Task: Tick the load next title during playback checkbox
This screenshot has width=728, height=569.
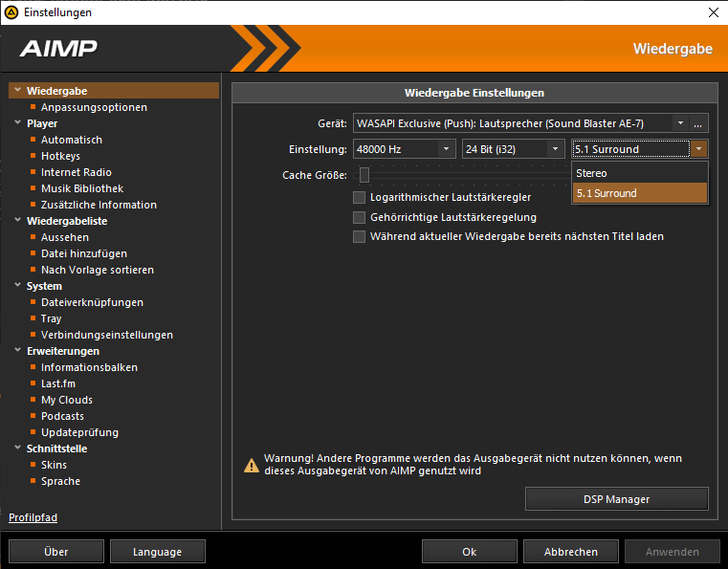Action: point(359,237)
